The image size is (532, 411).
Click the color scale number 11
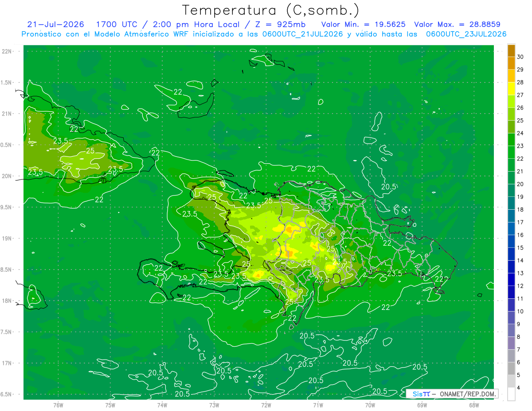point(520,299)
